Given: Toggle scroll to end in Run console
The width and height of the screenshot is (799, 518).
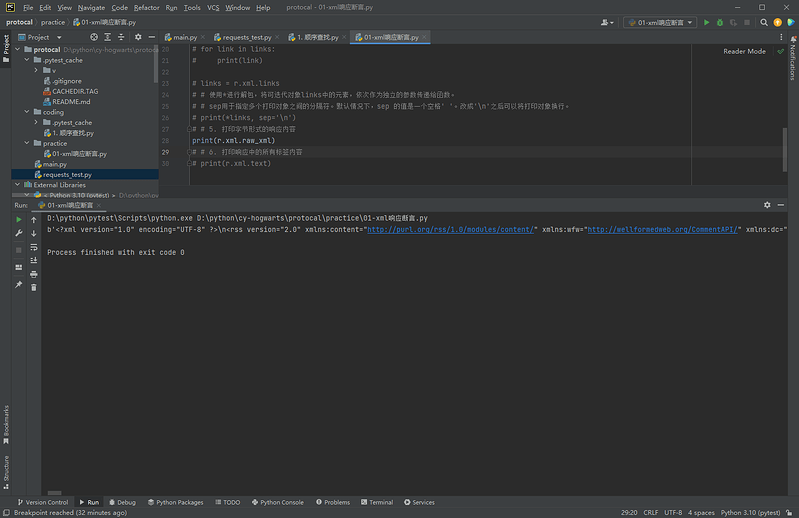Looking at the screenshot, I should pyautogui.click(x=34, y=260).
